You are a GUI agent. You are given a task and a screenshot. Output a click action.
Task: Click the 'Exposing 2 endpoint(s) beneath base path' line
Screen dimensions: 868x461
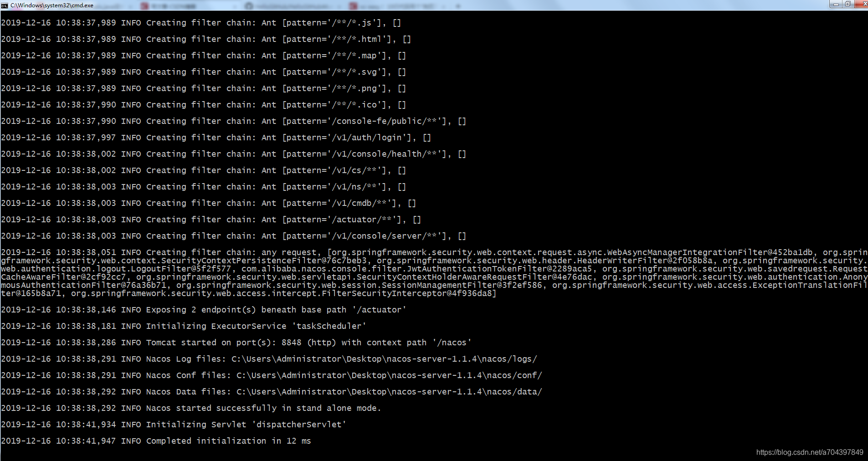coord(204,310)
